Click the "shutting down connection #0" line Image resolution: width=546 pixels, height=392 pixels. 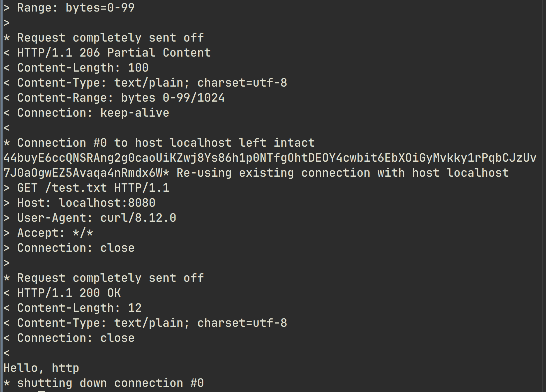click(x=110, y=383)
